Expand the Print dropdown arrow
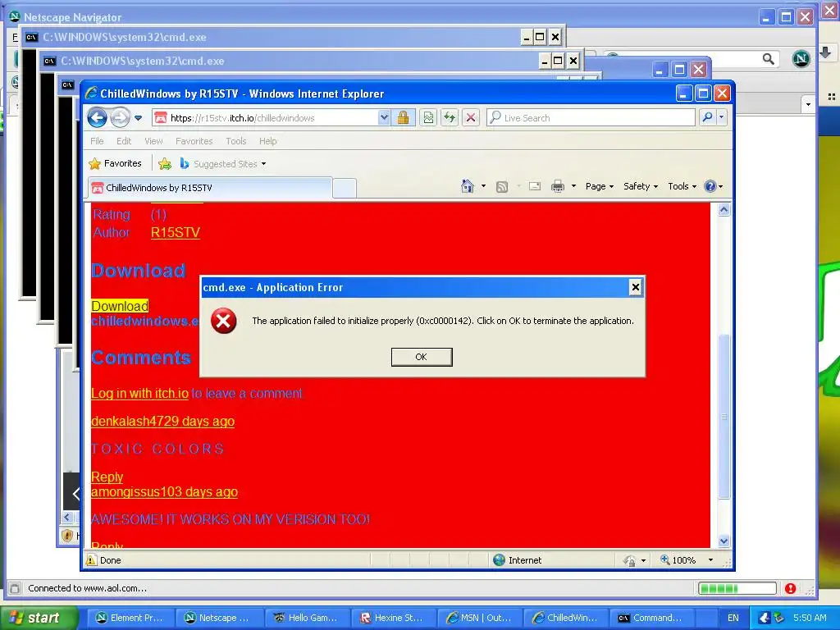The height and width of the screenshot is (630, 840). coord(573,186)
